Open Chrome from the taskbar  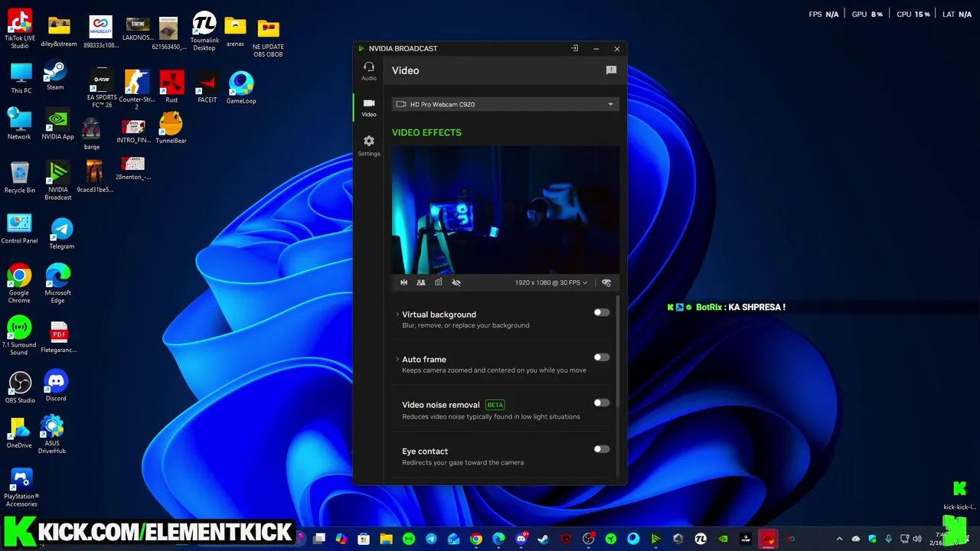pos(476,539)
